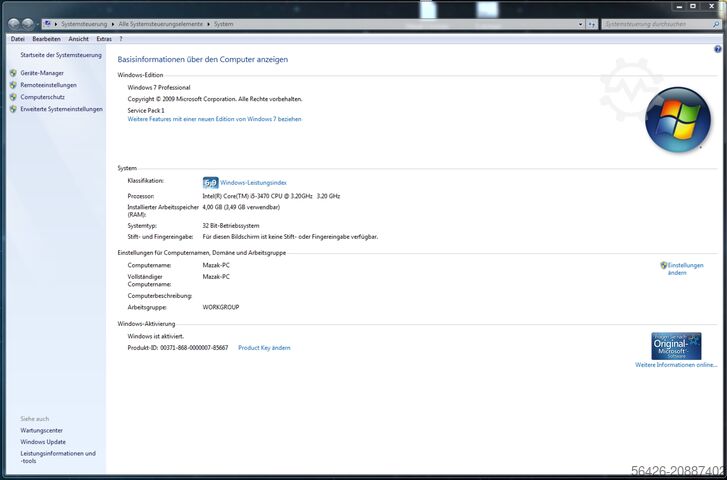Viewport: 727px width, 480px height.
Task: Open Windows Update link in sidebar
Action: click(x=43, y=441)
